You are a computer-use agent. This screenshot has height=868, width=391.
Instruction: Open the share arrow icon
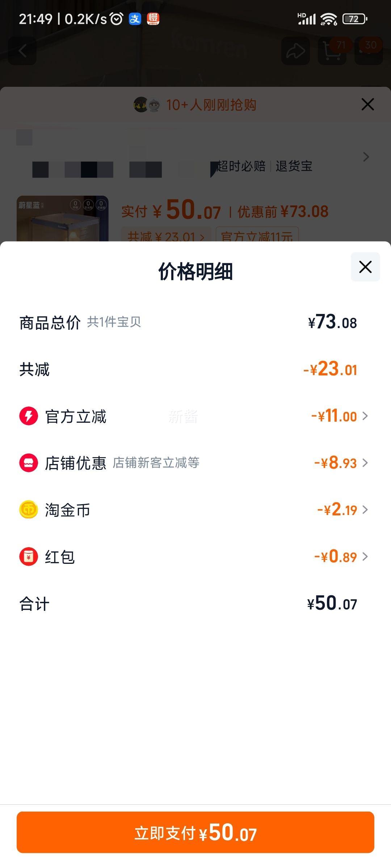(296, 51)
